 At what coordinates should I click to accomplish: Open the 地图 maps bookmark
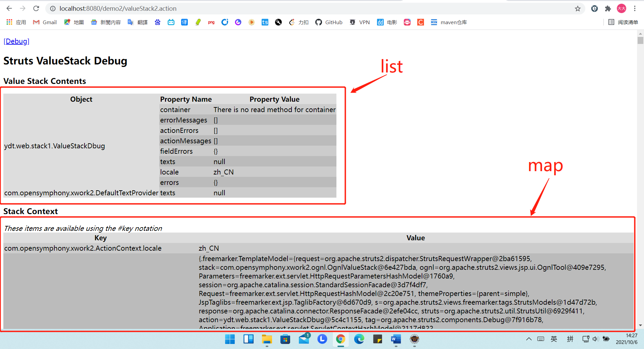74,22
